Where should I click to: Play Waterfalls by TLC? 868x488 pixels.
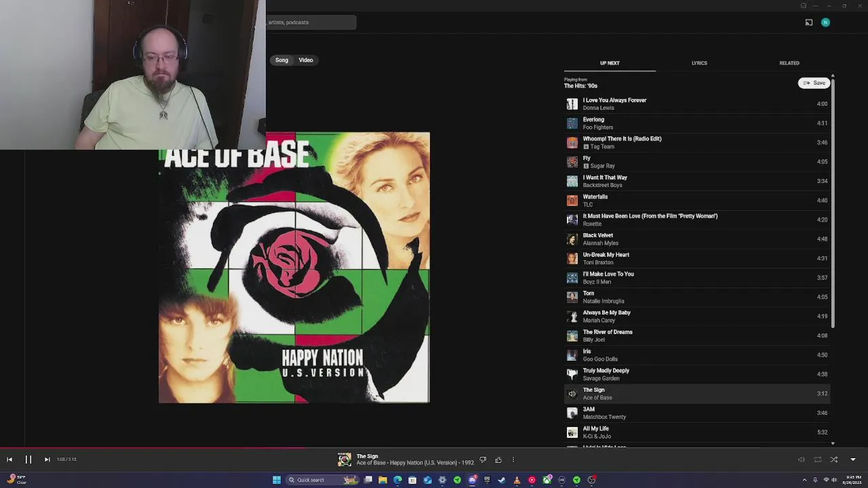697,201
